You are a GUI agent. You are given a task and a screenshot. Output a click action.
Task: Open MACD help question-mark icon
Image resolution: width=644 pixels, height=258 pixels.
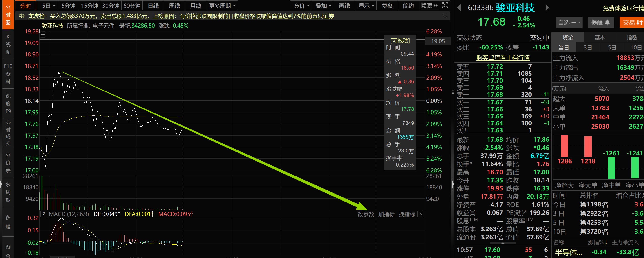pyautogui.click(x=44, y=214)
